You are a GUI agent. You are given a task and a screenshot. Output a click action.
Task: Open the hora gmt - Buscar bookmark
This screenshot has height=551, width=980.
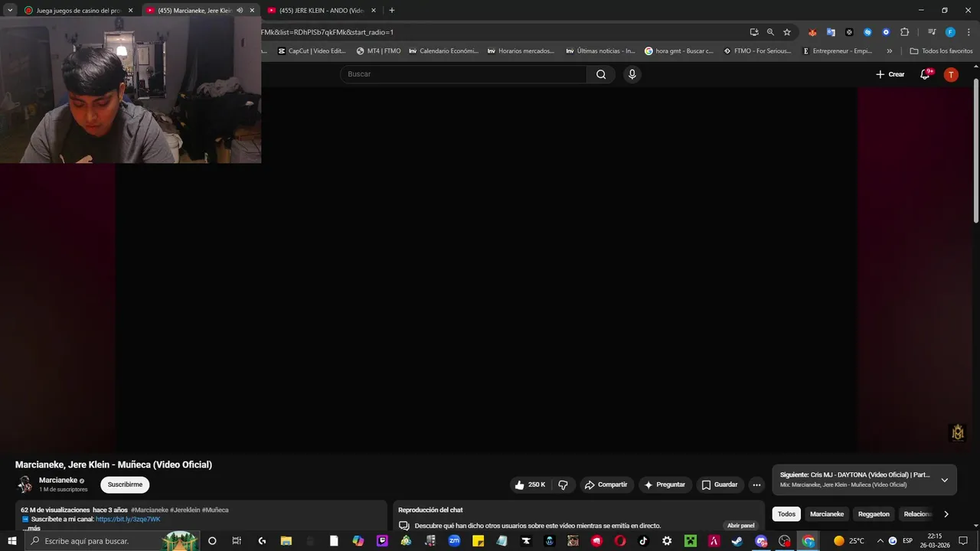click(x=679, y=51)
